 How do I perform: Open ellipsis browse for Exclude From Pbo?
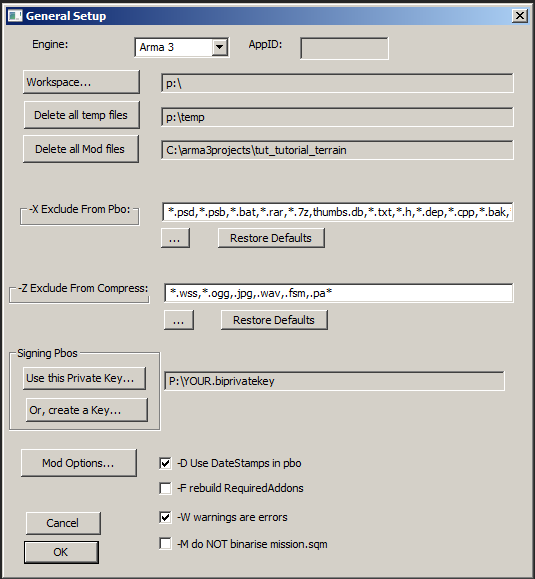pyautogui.click(x=175, y=238)
